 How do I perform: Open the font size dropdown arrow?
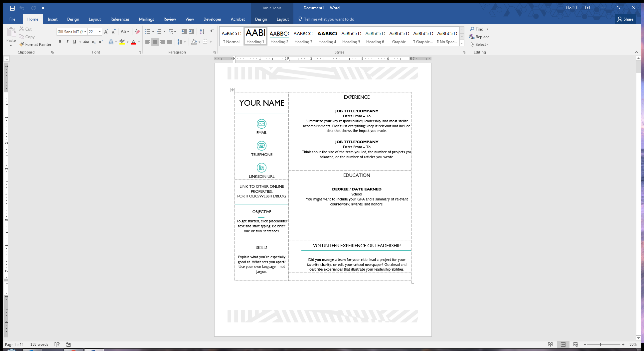(x=99, y=32)
